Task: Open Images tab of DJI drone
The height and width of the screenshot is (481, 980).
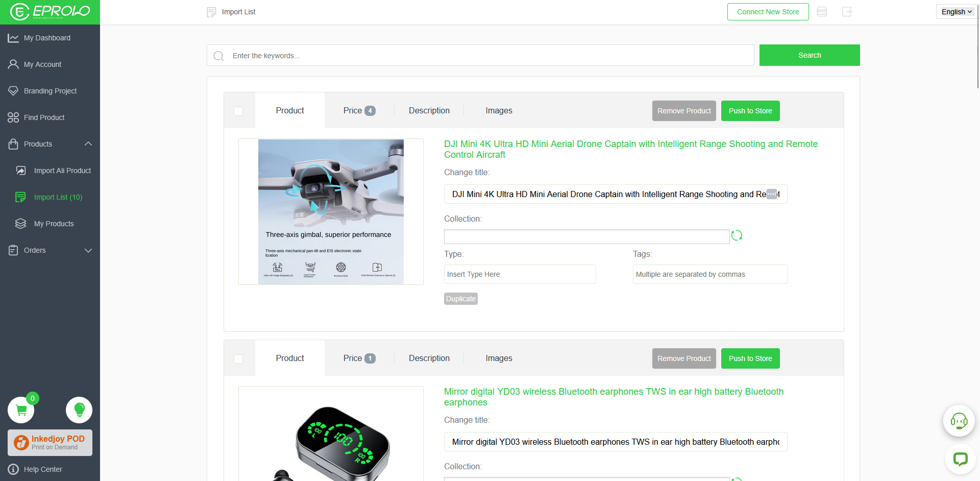Action: tap(499, 110)
